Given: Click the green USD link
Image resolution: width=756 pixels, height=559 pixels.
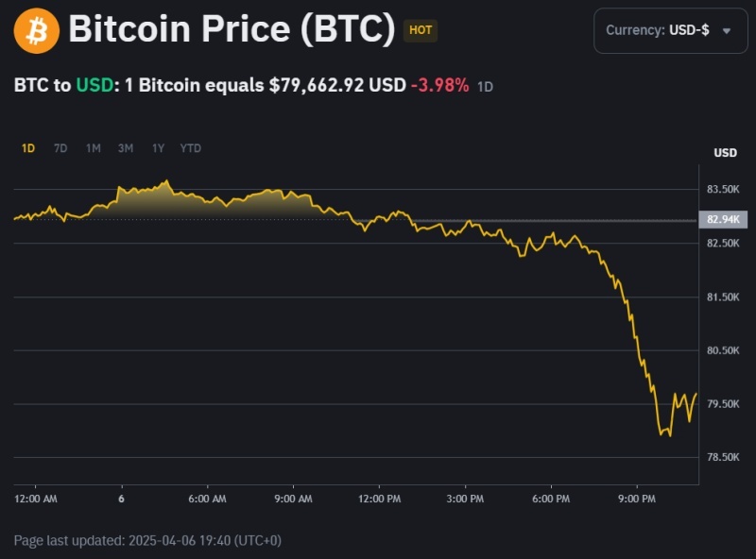Looking at the screenshot, I should (94, 85).
